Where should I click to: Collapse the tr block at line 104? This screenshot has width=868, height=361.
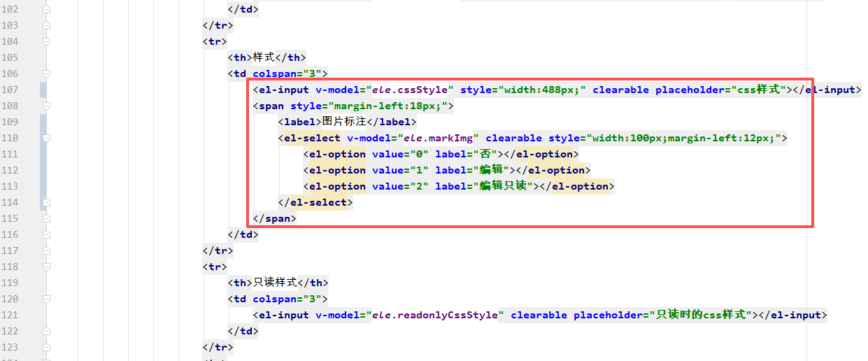pyautogui.click(x=47, y=41)
